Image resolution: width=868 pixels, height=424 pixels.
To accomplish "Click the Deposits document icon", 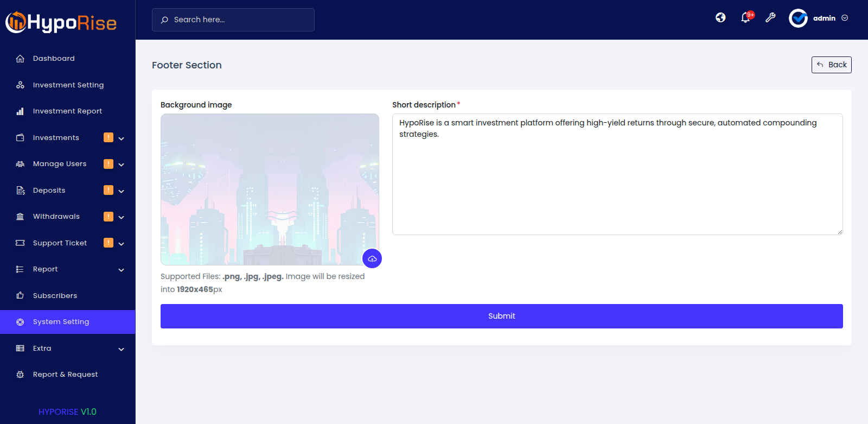I will click(x=20, y=191).
